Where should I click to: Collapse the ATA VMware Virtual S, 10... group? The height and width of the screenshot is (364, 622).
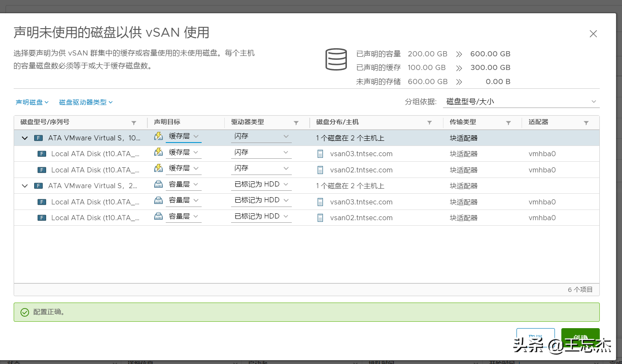pos(25,138)
